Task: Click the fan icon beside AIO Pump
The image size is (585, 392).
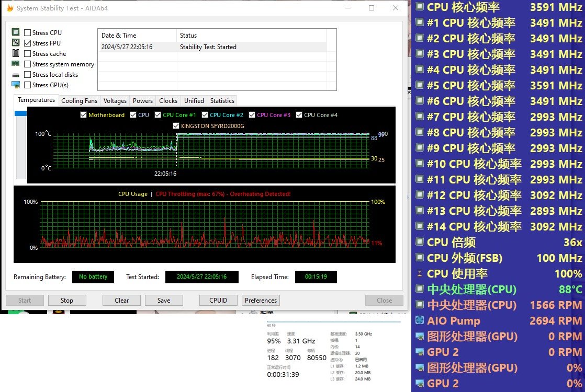Action: 420,320
